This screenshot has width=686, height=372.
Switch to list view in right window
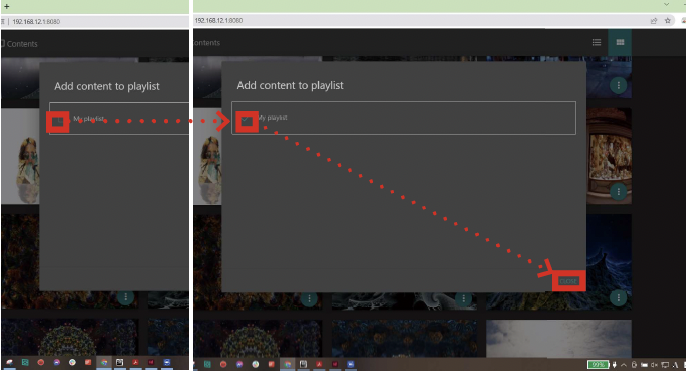tap(597, 42)
